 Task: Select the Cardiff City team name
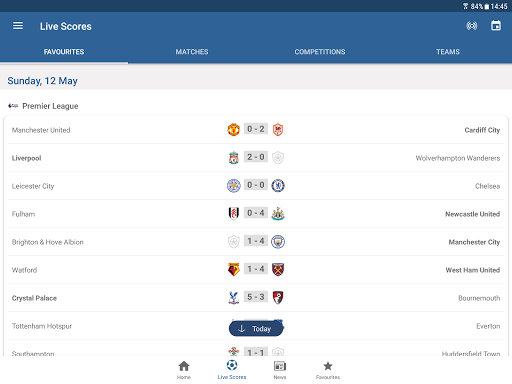click(482, 130)
